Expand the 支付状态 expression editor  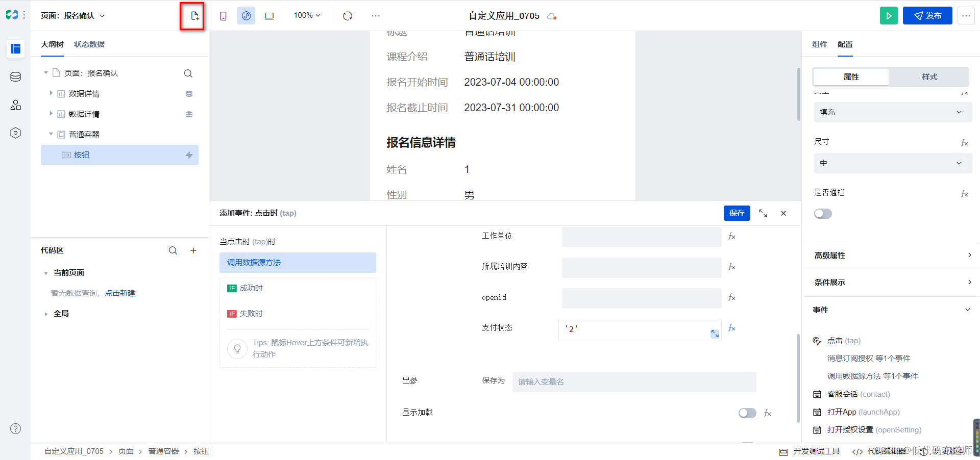(715, 334)
